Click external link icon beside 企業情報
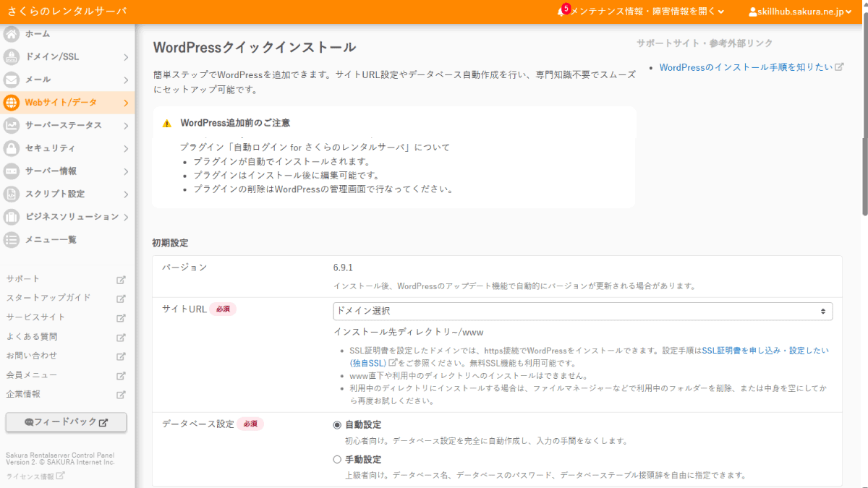 [x=122, y=395]
